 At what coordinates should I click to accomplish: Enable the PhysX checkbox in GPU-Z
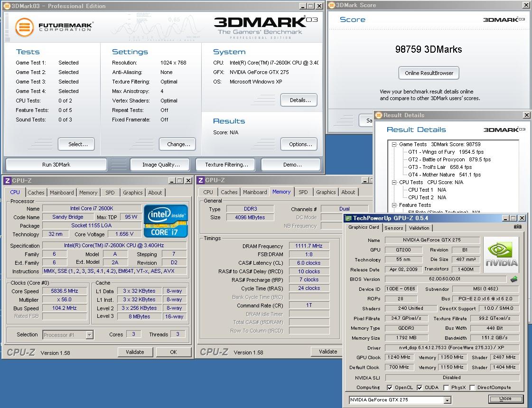click(x=446, y=387)
